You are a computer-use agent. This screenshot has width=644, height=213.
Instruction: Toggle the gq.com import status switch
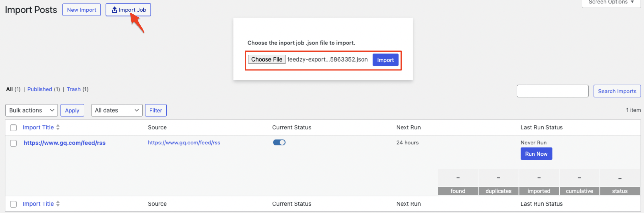pos(279,143)
